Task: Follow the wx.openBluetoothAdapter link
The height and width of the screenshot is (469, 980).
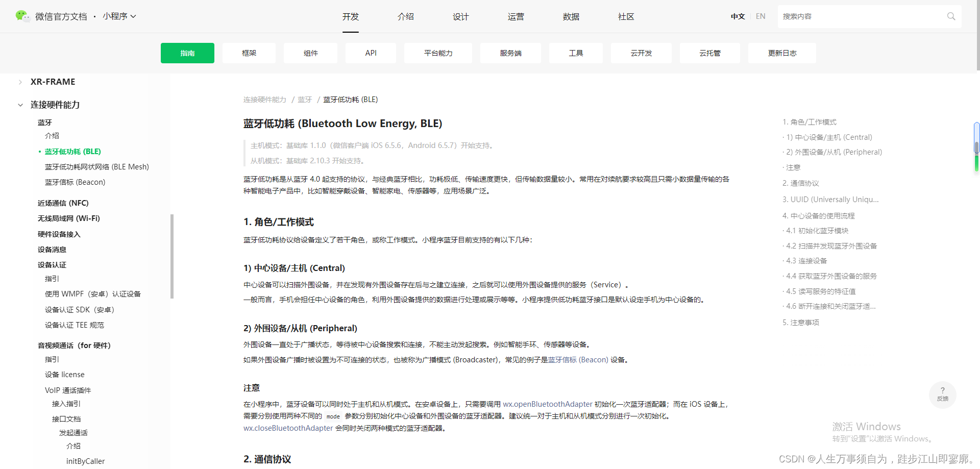Action: [x=548, y=404]
